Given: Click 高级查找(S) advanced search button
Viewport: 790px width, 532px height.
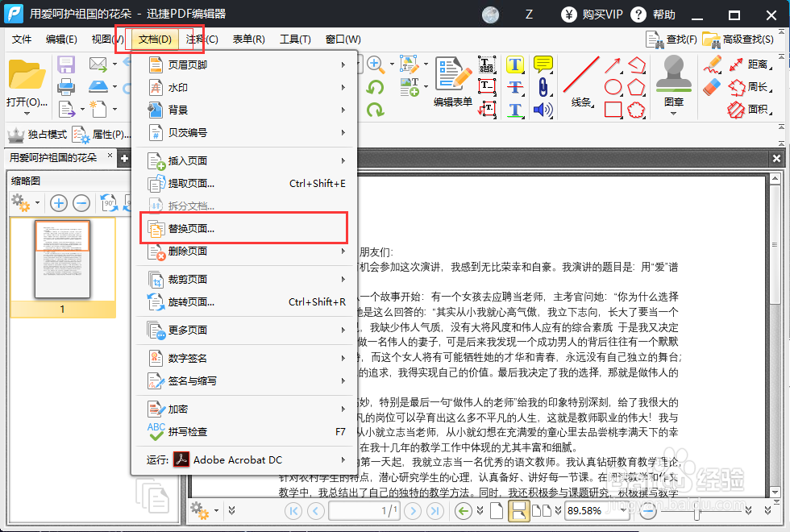Looking at the screenshot, I should (x=738, y=39).
